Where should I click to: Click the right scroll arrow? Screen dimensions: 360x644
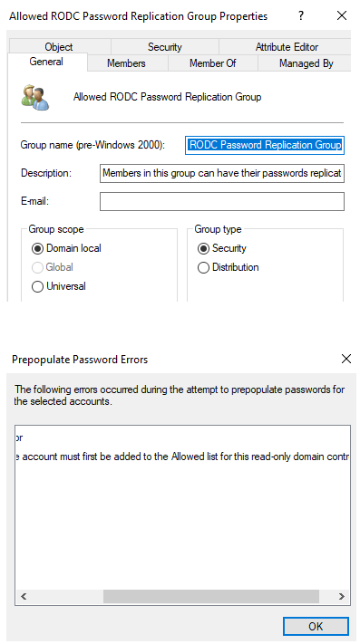[342, 596]
